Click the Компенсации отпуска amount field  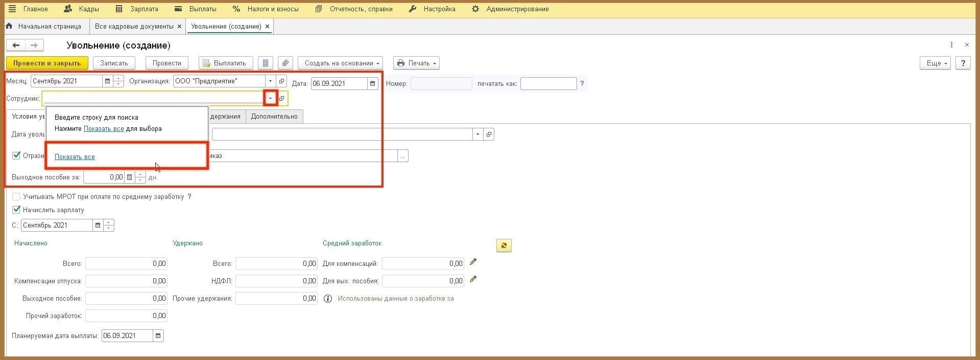(x=126, y=281)
